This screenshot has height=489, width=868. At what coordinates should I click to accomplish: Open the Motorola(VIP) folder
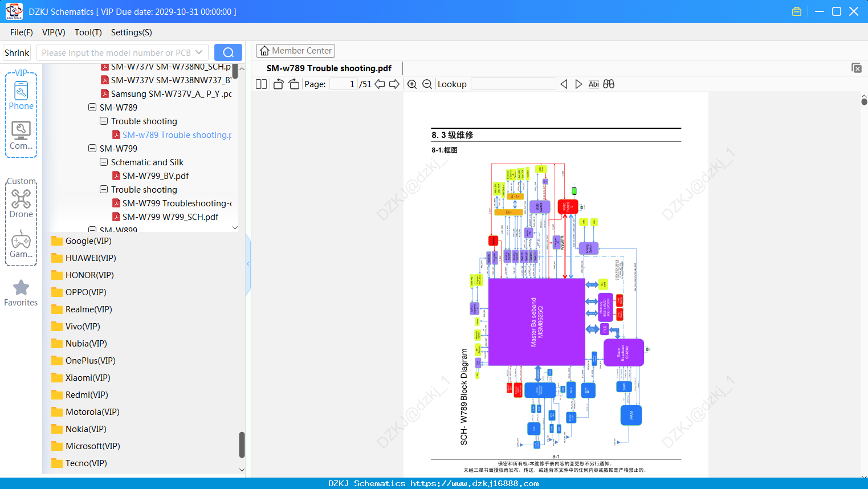85,412
